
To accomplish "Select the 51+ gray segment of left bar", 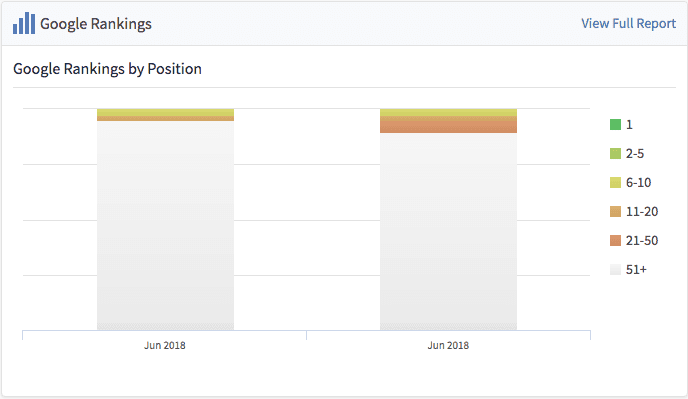I will pyautogui.click(x=165, y=225).
